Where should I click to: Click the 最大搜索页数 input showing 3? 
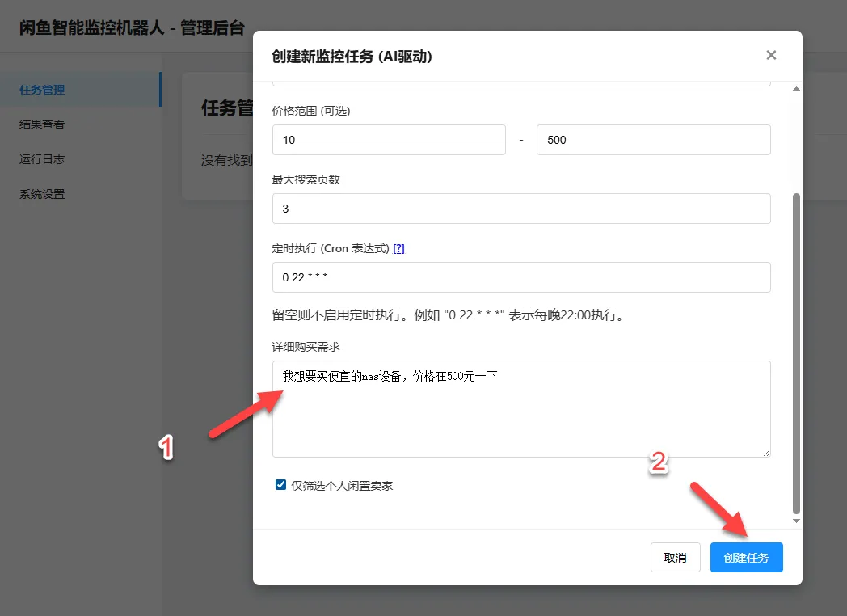click(x=521, y=208)
